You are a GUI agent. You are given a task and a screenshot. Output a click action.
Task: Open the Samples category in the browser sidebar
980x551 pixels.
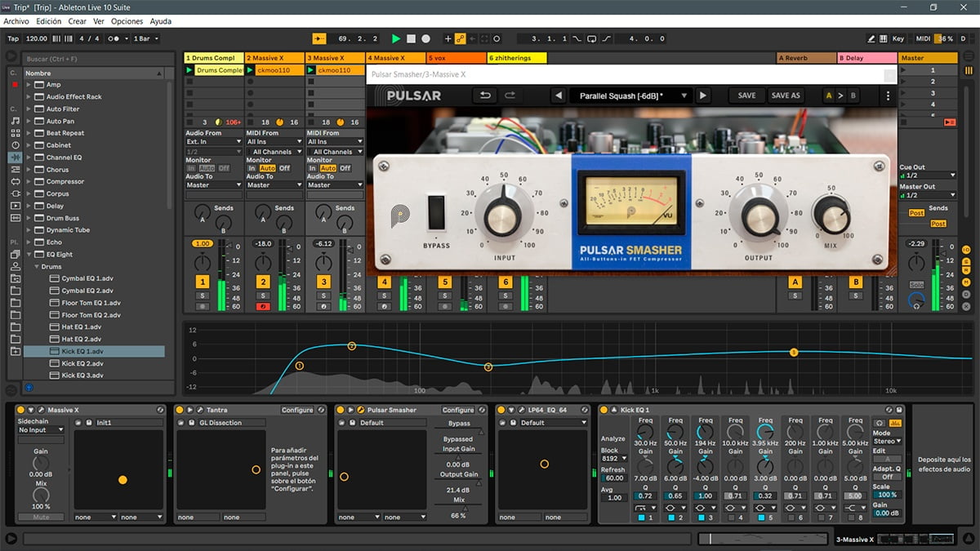(x=16, y=218)
